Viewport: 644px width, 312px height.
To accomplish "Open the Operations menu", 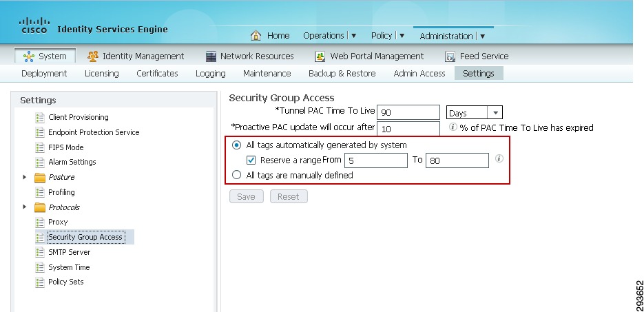I will click(324, 36).
